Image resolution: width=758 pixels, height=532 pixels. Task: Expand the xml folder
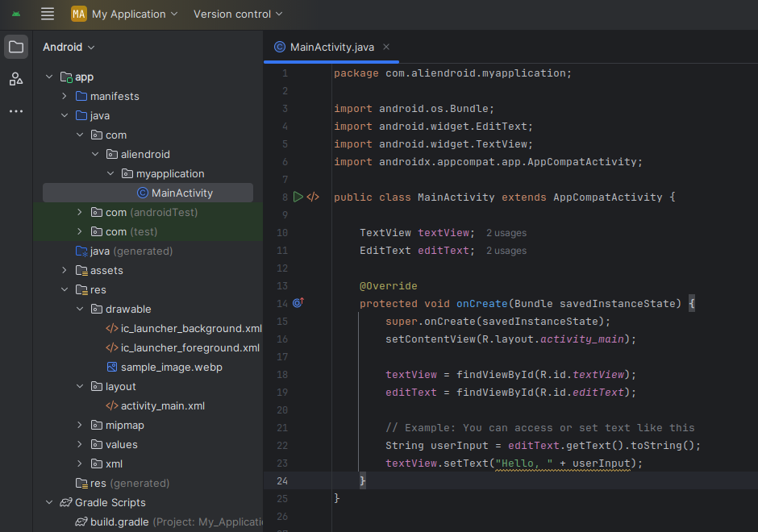[80, 463]
